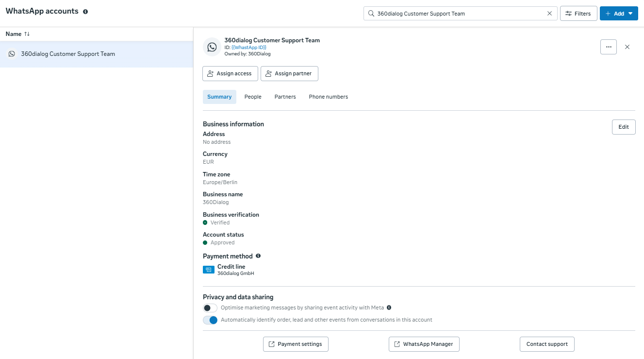644x359 pixels.
Task: Sort accounts by Name using the arrows icon
Action: click(x=27, y=34)
